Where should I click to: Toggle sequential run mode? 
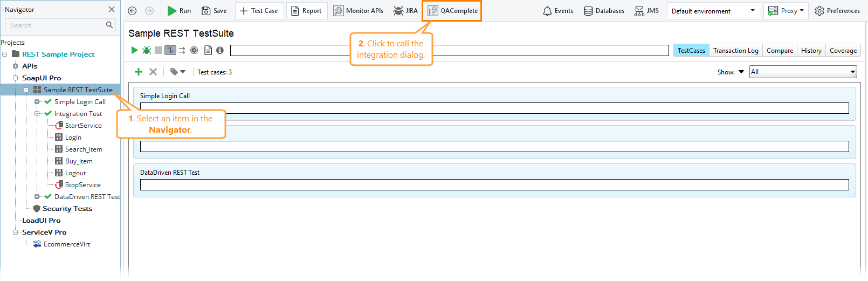[170, 50]
